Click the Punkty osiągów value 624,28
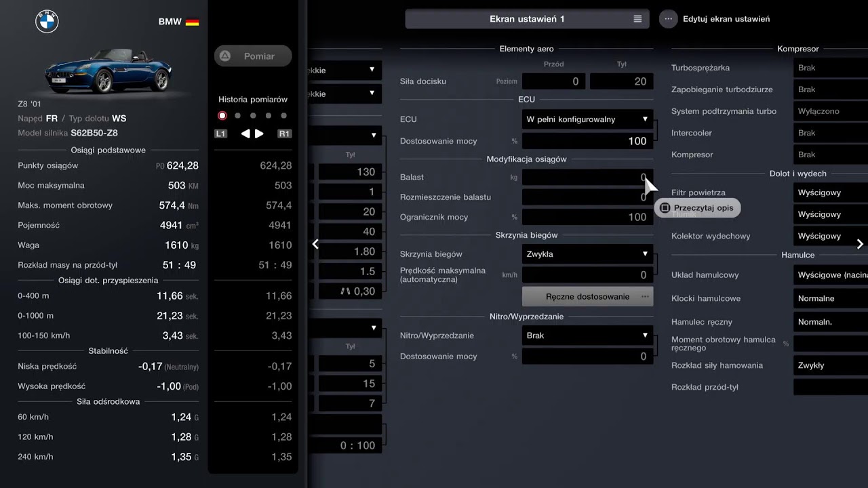 pyautogui.click(x=182, y=165)
